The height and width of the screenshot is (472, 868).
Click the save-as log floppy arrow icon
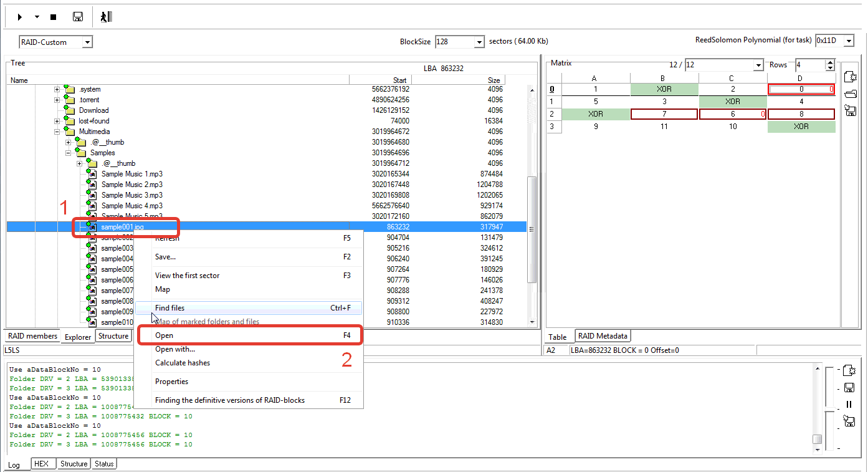click(849, 421)
